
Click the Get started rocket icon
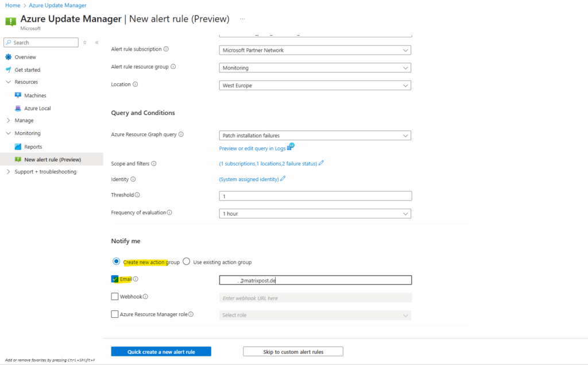pyautogui.click(x=8, y=70)
